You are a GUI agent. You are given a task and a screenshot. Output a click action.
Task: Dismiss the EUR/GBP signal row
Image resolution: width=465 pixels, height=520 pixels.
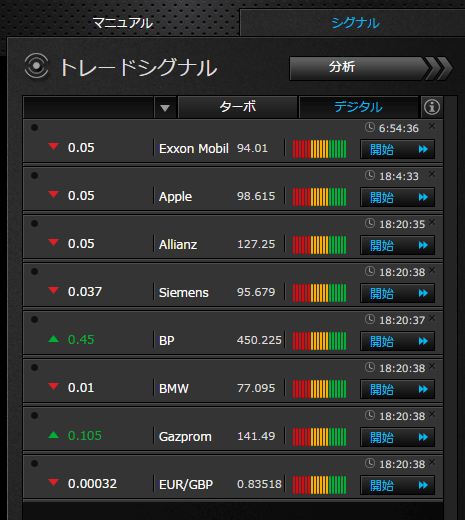point(432,462)
